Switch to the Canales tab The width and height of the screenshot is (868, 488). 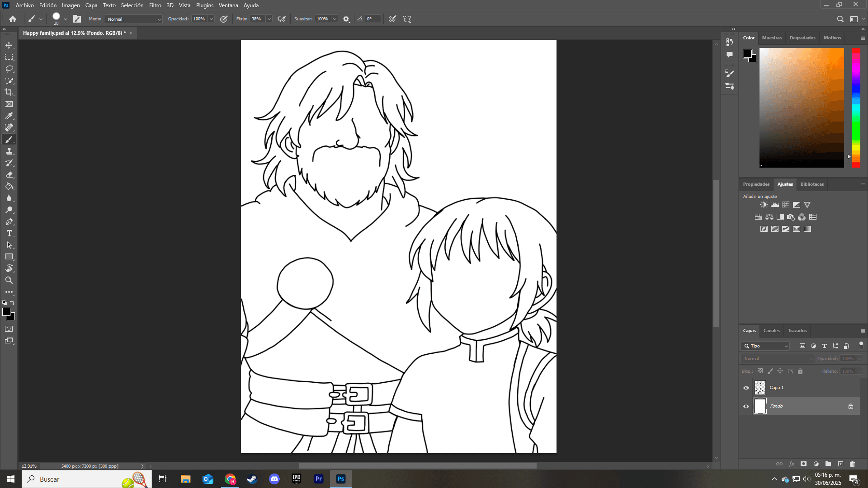coord(771,330)
